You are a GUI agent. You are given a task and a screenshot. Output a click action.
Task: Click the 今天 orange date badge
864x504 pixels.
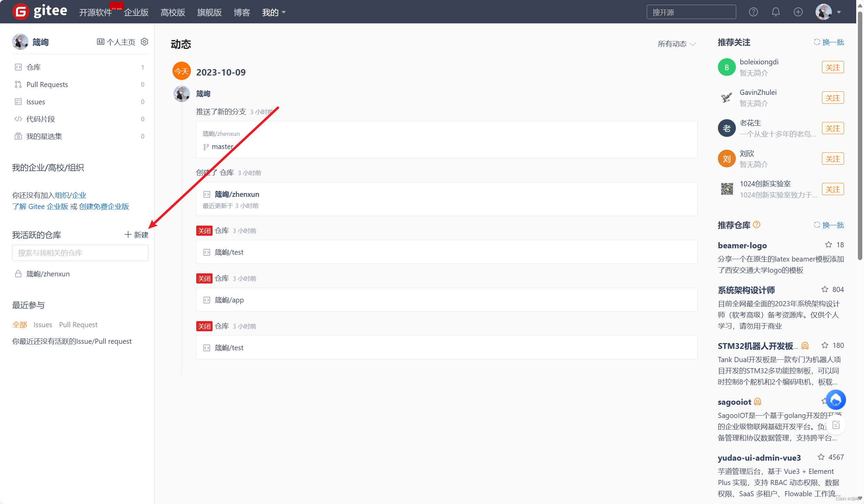(181, 71)
